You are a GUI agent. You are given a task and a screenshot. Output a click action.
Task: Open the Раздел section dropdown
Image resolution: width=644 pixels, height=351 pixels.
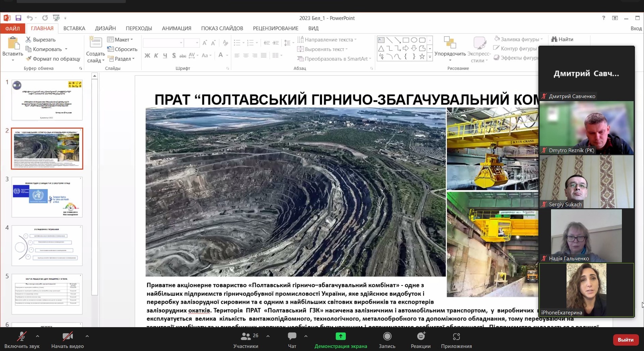pyautogui.click(x=121, y=59)
